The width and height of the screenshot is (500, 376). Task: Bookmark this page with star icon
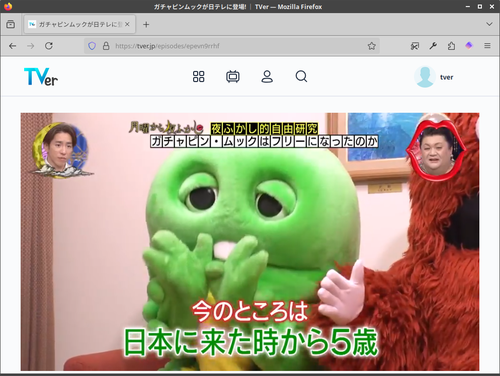[372, 46]
